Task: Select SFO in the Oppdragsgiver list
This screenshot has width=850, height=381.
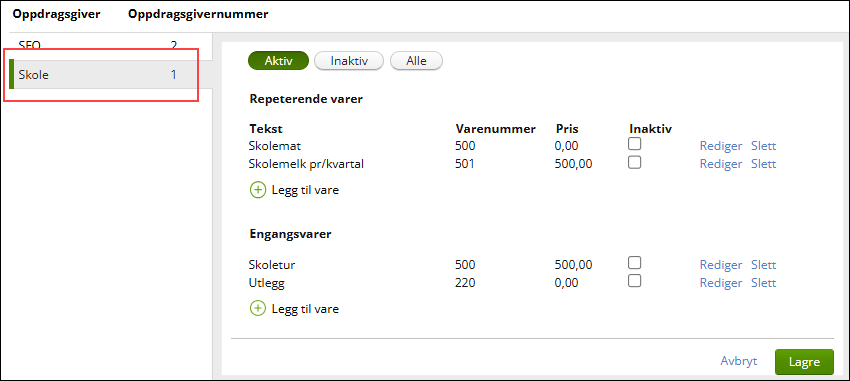Action: coord(111,46)
